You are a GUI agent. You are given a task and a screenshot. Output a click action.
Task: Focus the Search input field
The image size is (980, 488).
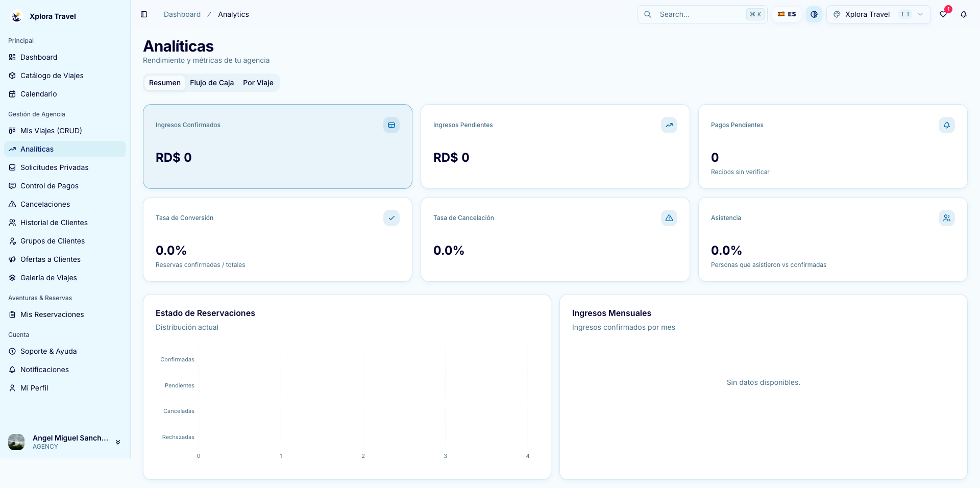point(702,14)
